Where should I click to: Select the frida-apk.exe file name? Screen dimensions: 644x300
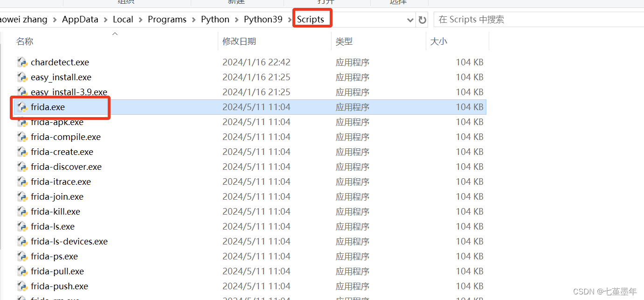(57, 122)
